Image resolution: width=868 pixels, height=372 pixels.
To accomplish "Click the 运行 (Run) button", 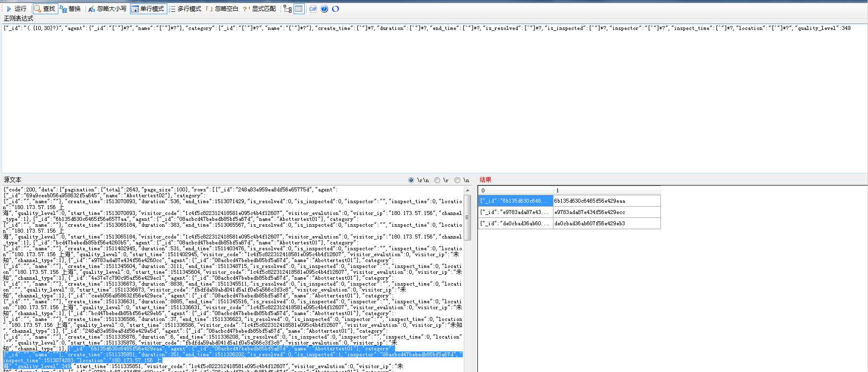I will click(16, 9).
